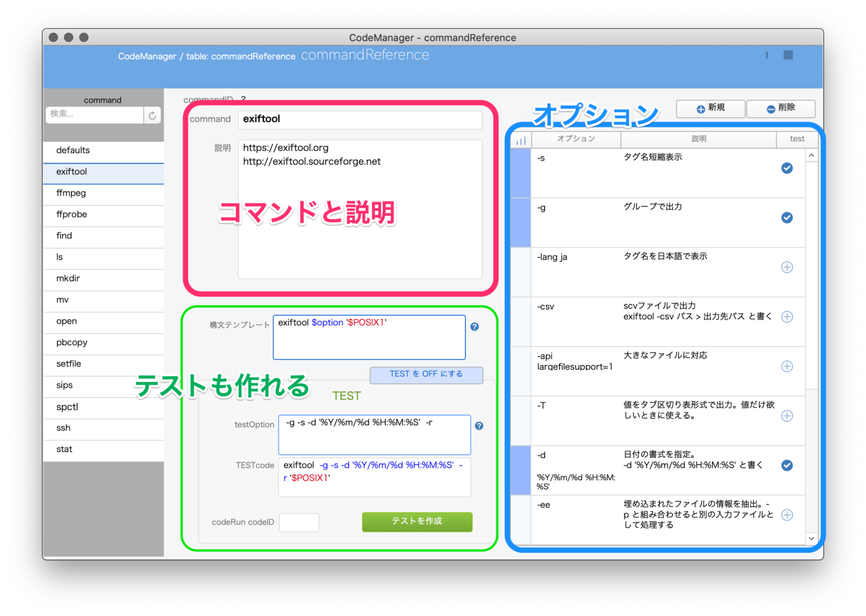This screenshot has height=616, width=866.
Task: Select mkdir in command list
Action: pyautogui.click(x=104, y=279)
